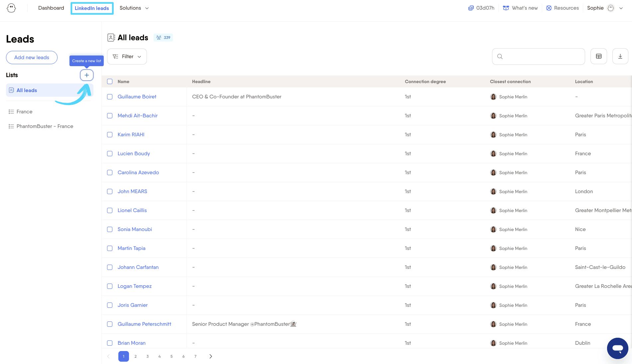Go to page 3
Image resolution: width=632 pixels, height=364 pixels.
click(x=148, y=356)
